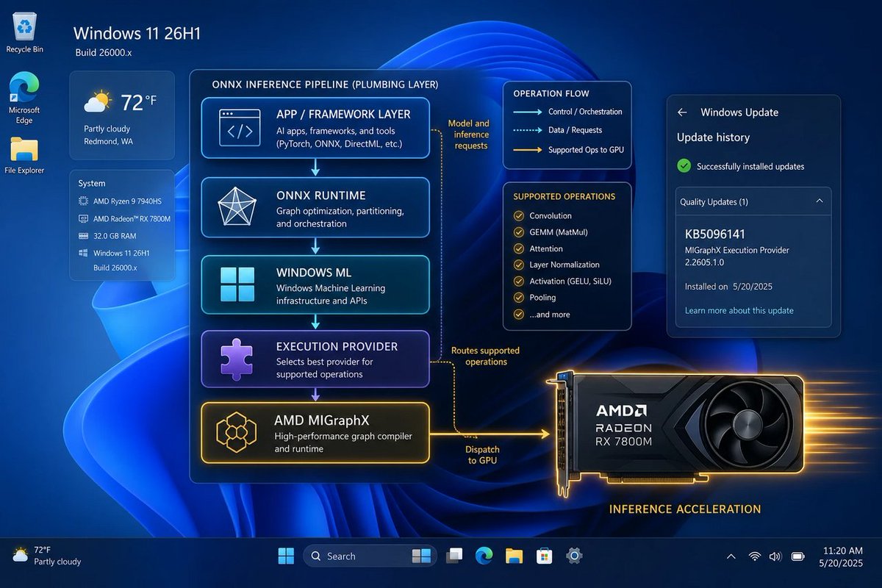The image size is (882, 588).
Task: Click 'Routes supported operations' label
Action: tap(485, 356)
